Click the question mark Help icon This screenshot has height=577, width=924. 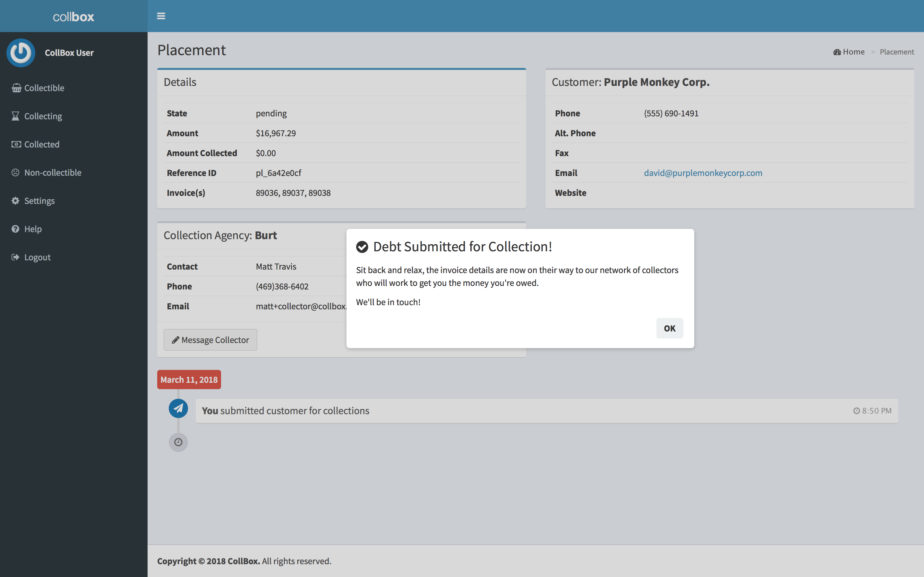click(x=15, y=229)
